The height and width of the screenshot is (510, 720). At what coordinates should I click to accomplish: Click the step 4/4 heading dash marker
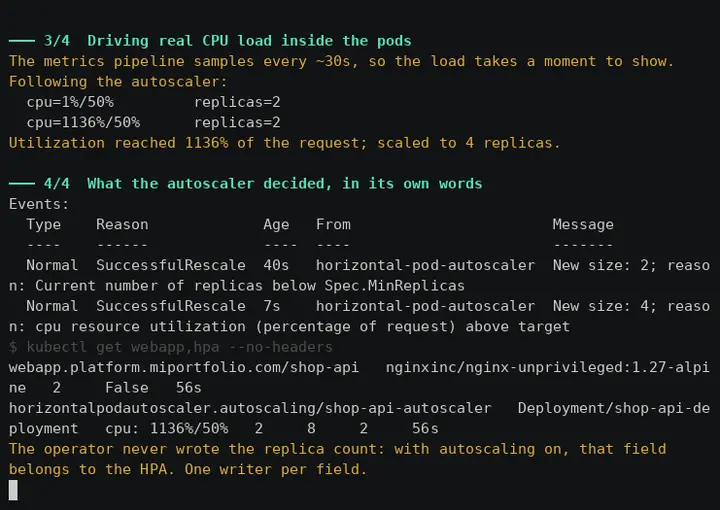tap(22, 184)
